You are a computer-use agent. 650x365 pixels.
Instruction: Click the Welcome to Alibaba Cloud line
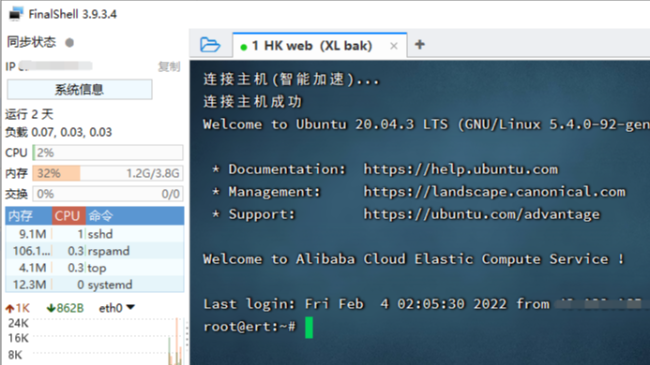(x=413, y=259)
